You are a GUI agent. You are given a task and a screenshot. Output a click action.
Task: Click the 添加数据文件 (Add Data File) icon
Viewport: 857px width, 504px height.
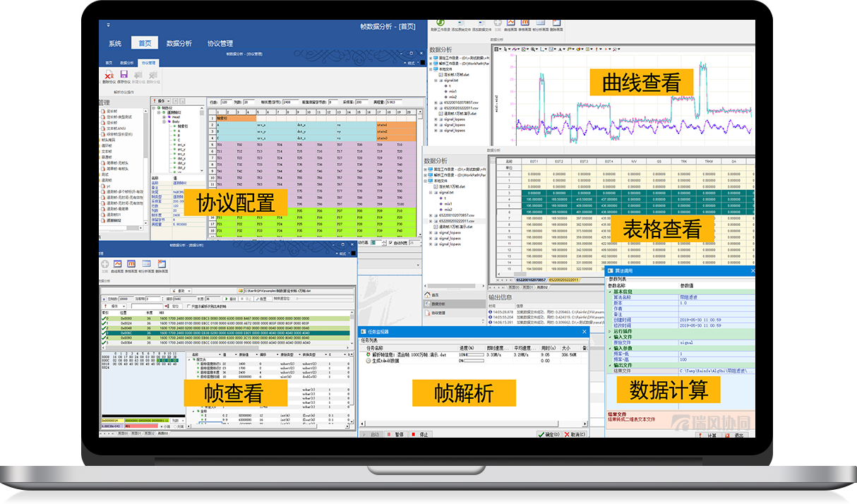tap(481, 22)
